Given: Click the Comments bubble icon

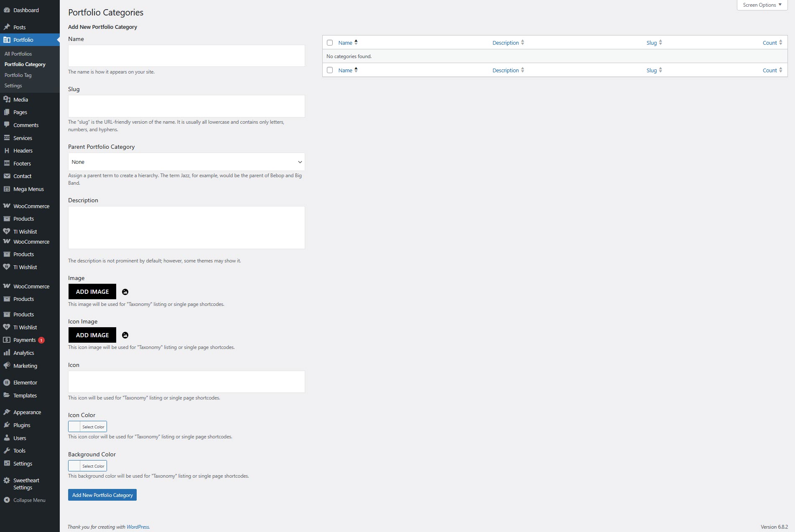Looking at the screenshot, I should coord(7,125).
